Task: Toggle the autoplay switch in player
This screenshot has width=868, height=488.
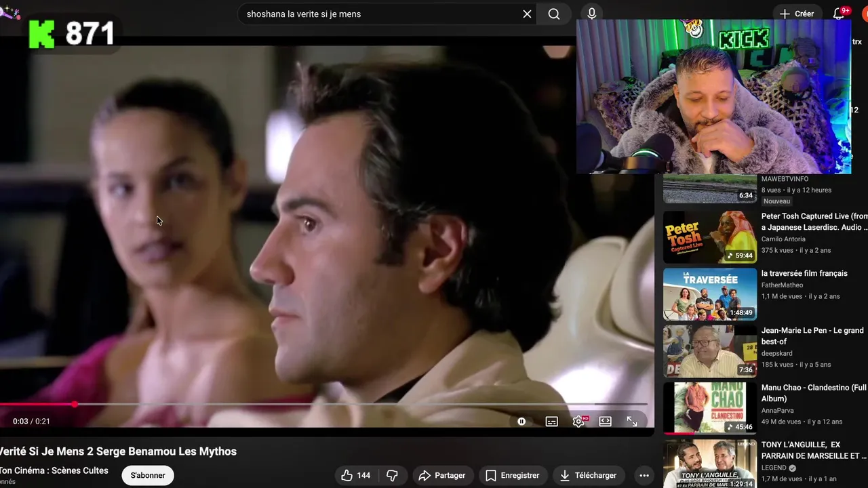Action: (521, 422)
